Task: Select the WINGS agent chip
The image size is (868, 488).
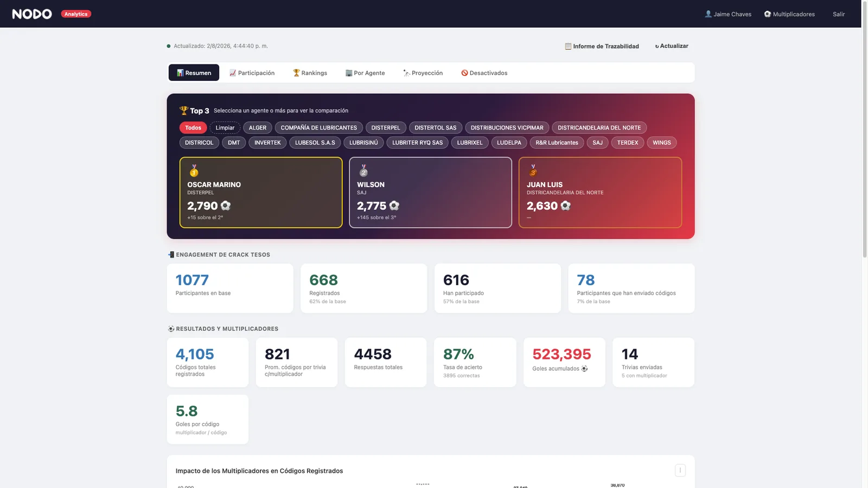Action: [662, 143]
